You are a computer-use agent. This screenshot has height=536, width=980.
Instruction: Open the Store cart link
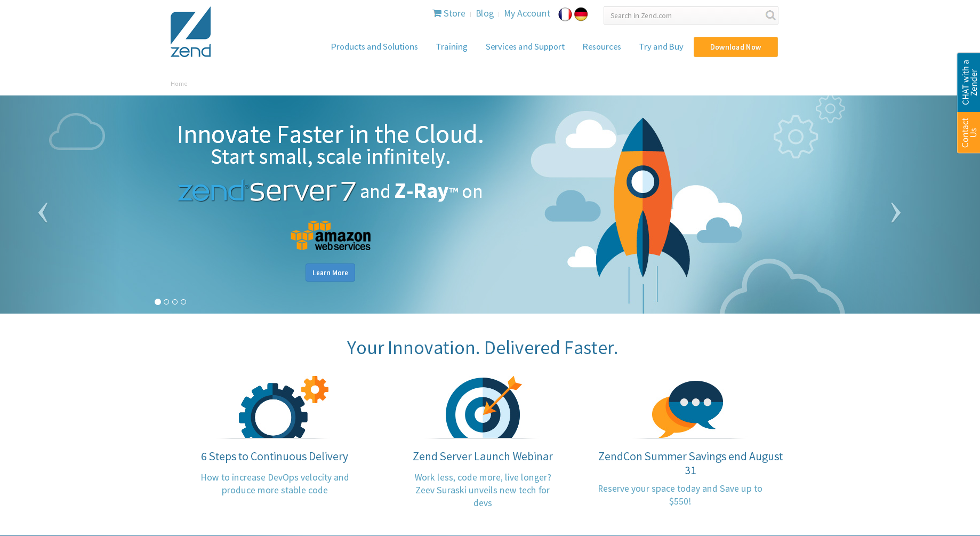click(449, 13)
